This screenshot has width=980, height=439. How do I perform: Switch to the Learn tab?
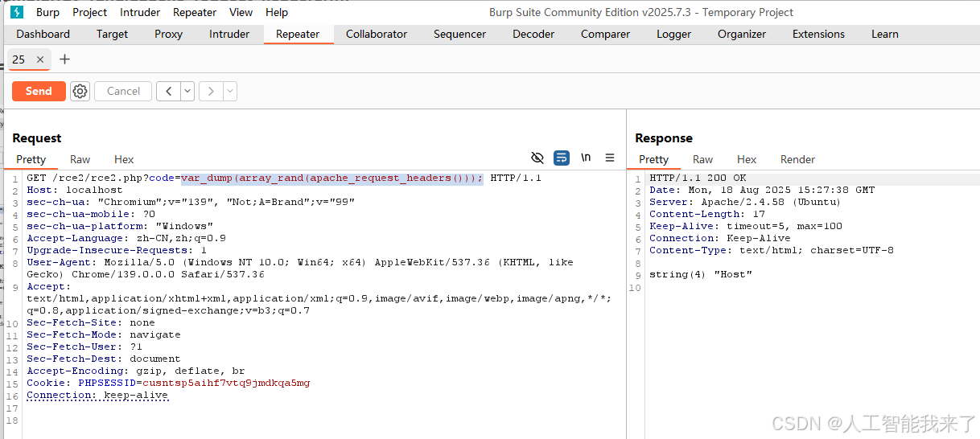tap(884, 34)
